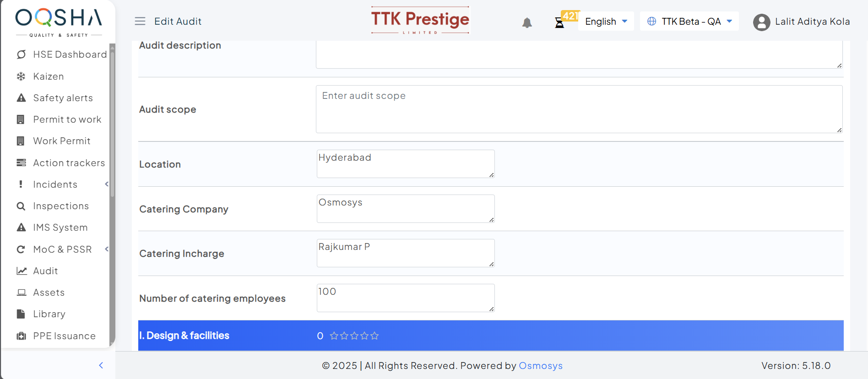The image size is (868, 379).
Task: Click the Inspections magnifier icon
Action: (x=21, y=206)
